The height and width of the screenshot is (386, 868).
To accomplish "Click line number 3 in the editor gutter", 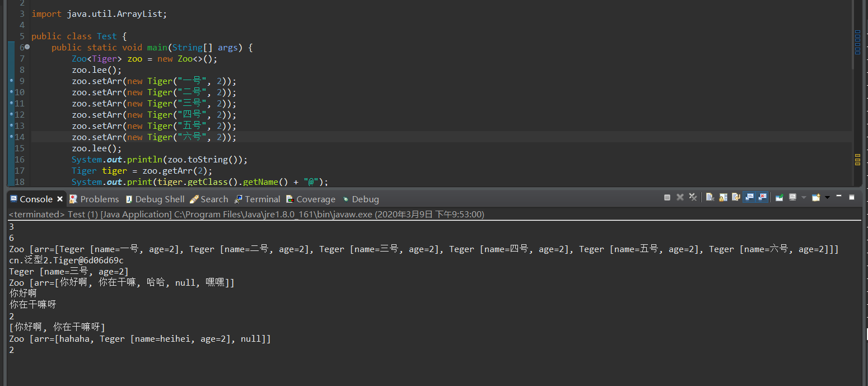I will pos(22,13).
